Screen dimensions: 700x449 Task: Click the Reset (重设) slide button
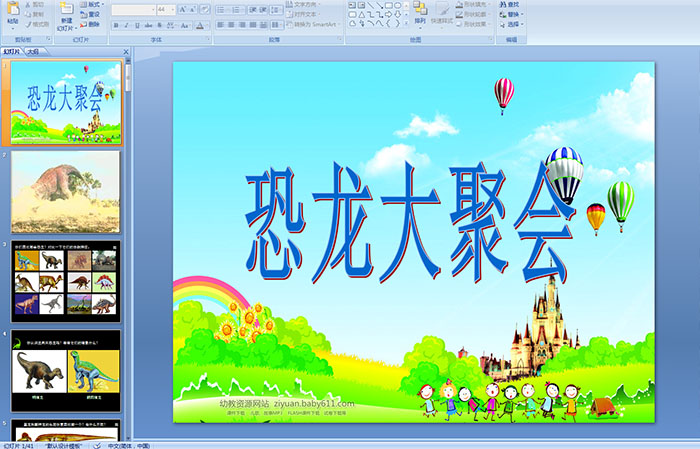tap(92, 14)
